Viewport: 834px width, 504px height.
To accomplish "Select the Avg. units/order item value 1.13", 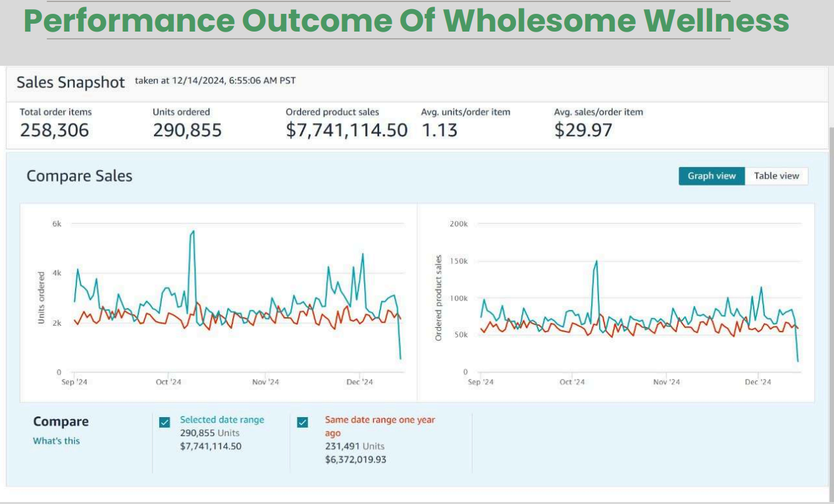I will [x=439, y=130].
